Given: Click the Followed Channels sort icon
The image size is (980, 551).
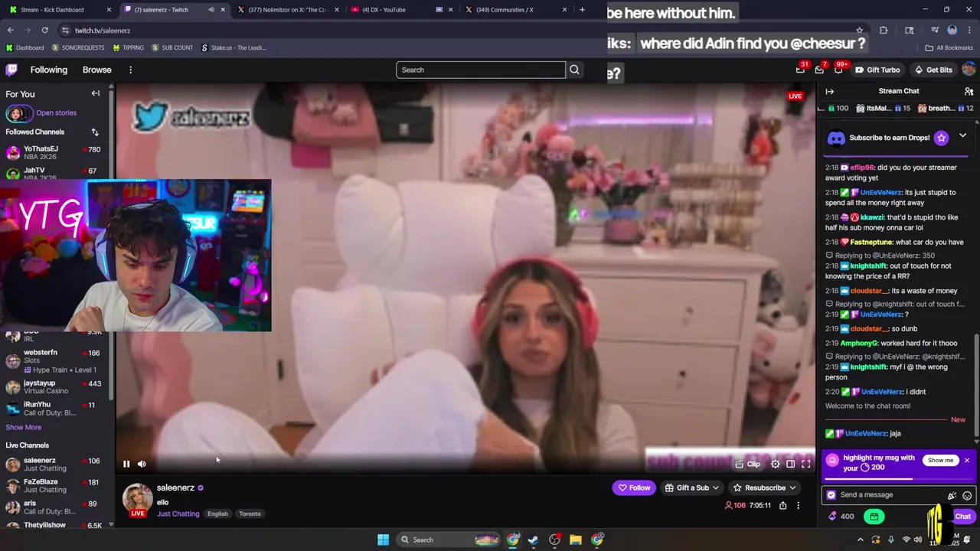Looking at the screenshot, I should click(x=95, y=132).
